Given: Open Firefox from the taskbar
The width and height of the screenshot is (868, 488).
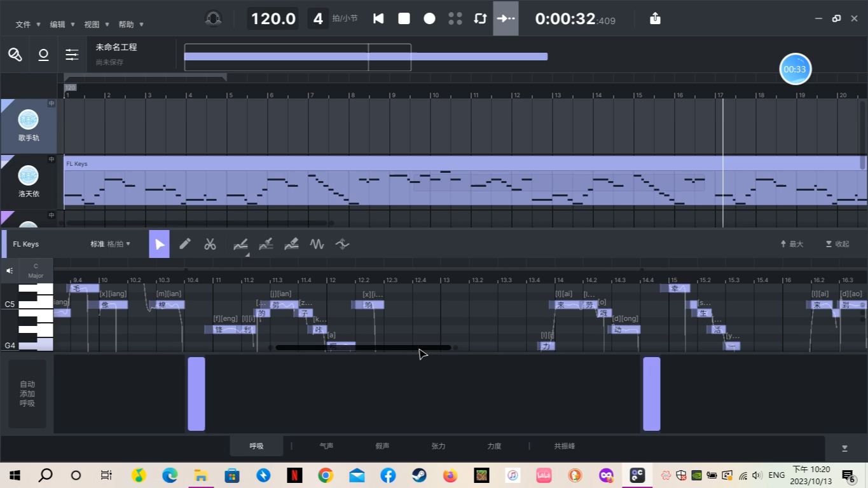Looking at the screenshot, I should coord(450,475).
